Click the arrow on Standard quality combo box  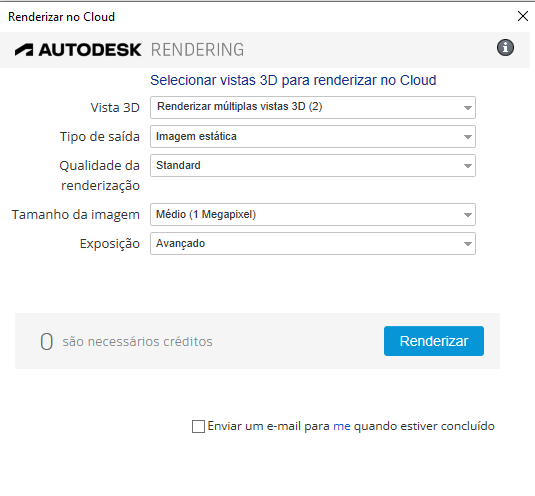[467, 166]
